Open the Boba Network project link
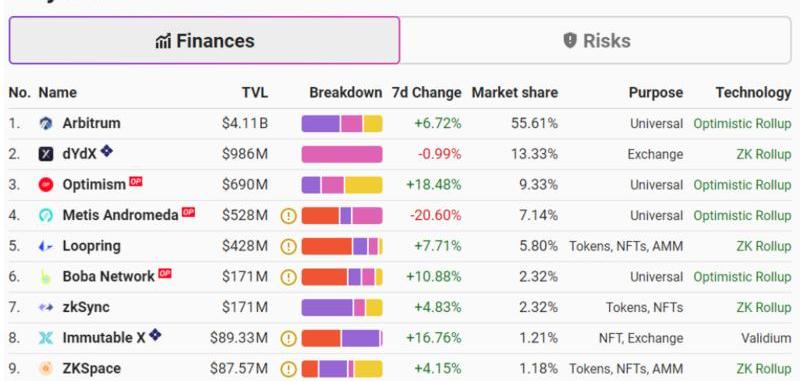800x381 pixels. pyautogui.click(x=108, y=276)
